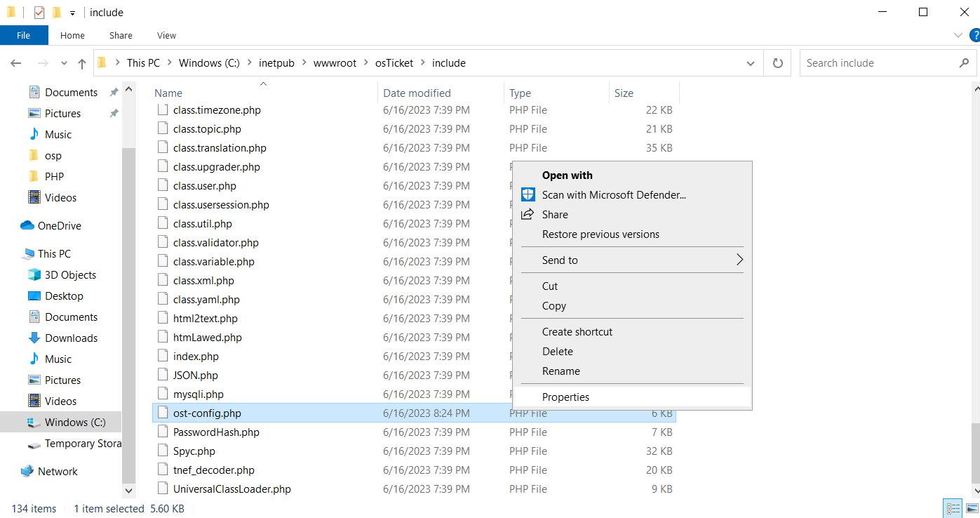980x518 pixels.
Task: Click This PC in the address path
Action: [143, 63]
